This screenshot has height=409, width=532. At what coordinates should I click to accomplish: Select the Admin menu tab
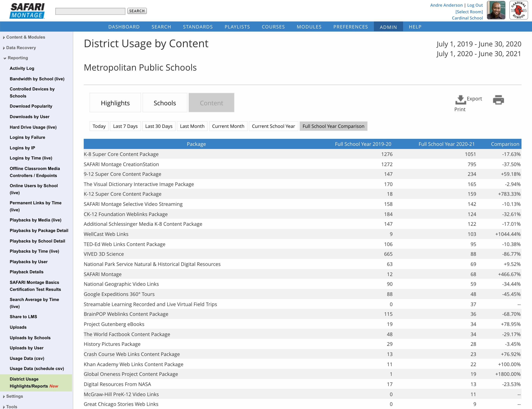[388, 27]
